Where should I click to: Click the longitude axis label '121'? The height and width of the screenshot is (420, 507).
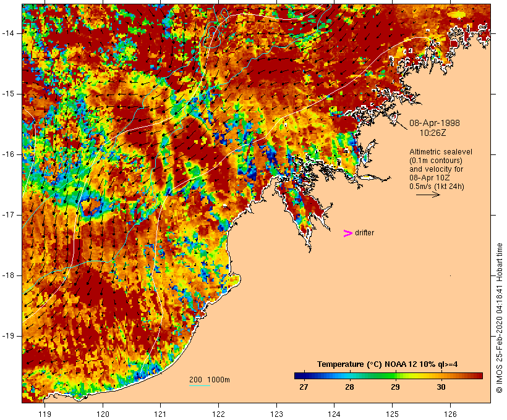click(160, 414)
